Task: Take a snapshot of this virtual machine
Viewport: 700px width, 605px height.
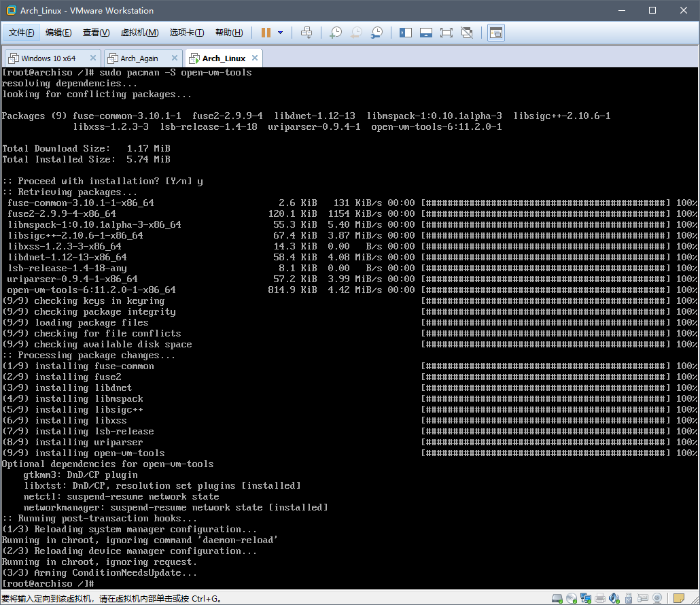Action: [336, 33]
